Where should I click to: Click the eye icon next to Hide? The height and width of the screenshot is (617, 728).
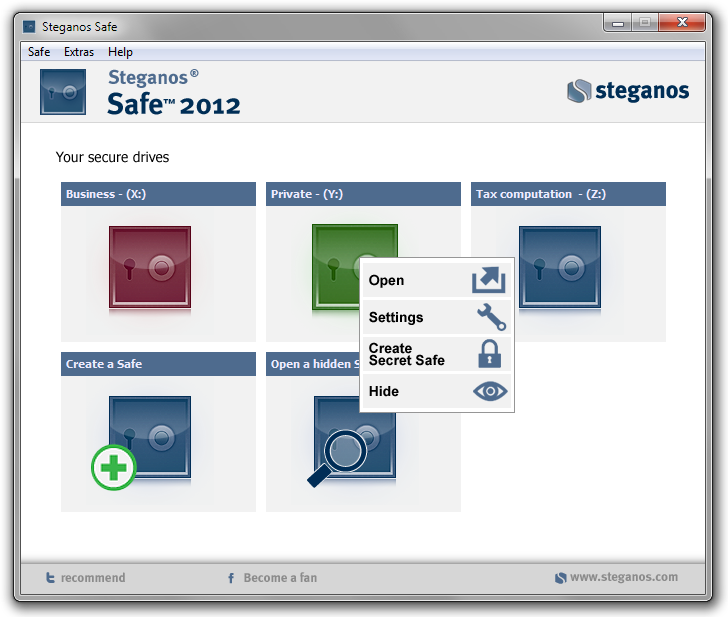[490, 391]
